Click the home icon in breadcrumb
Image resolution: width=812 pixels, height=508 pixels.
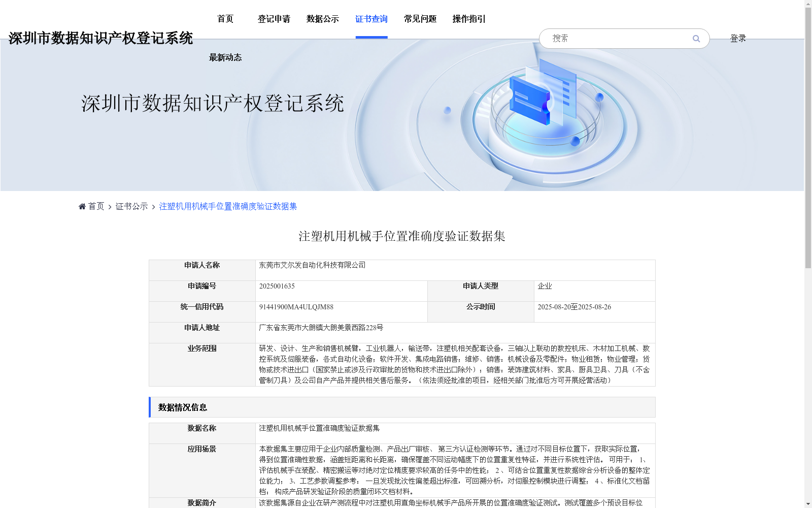[x=82, y=206]
